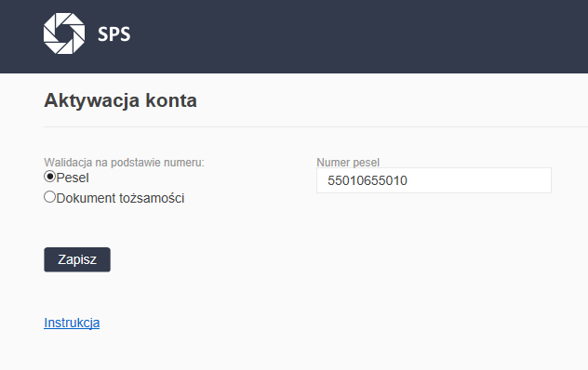
Task: Select the Pesel radio button
Action: (49, 177)
